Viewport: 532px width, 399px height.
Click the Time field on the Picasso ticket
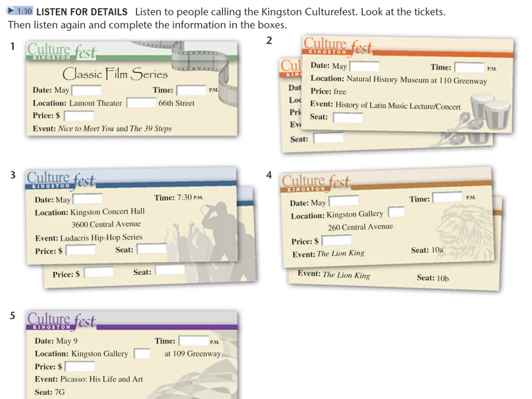click(x=193, y=341)
